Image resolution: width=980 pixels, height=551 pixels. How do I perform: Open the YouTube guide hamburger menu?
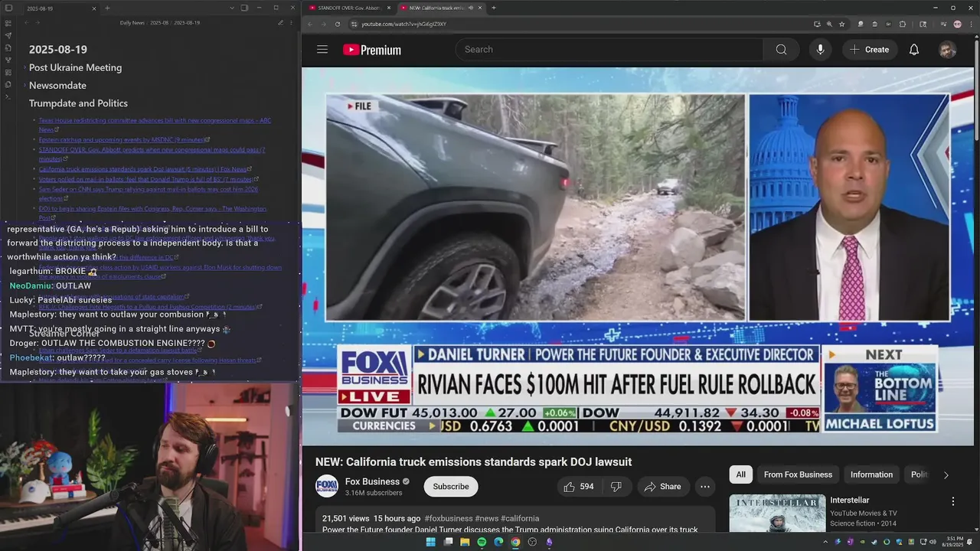pyautogui.click(x=322, y=50)
